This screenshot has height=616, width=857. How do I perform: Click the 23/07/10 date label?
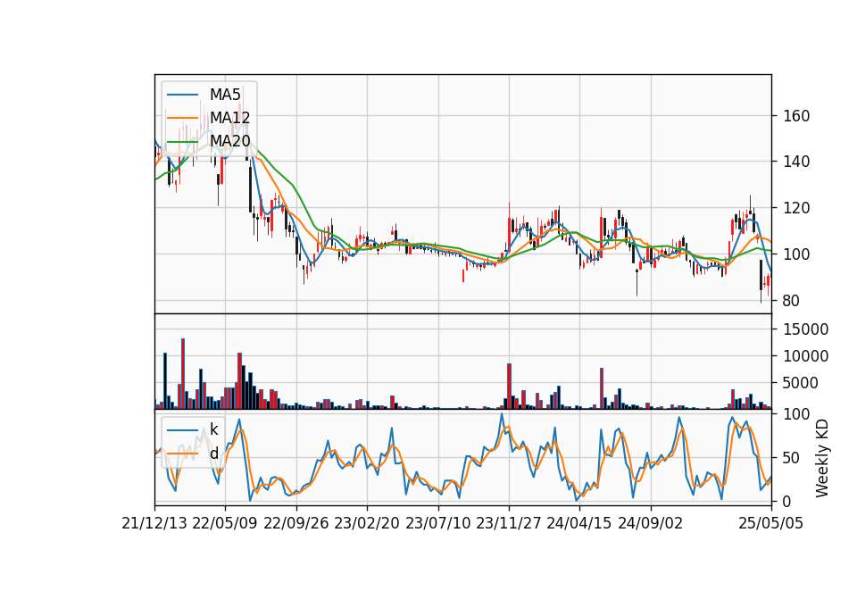click(437, 523)
